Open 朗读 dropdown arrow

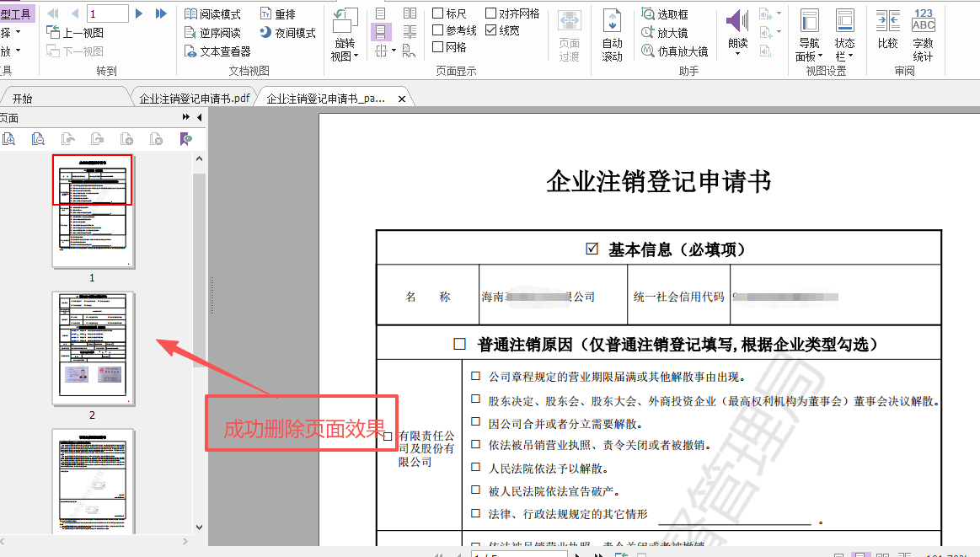click(x=737, y=54)
